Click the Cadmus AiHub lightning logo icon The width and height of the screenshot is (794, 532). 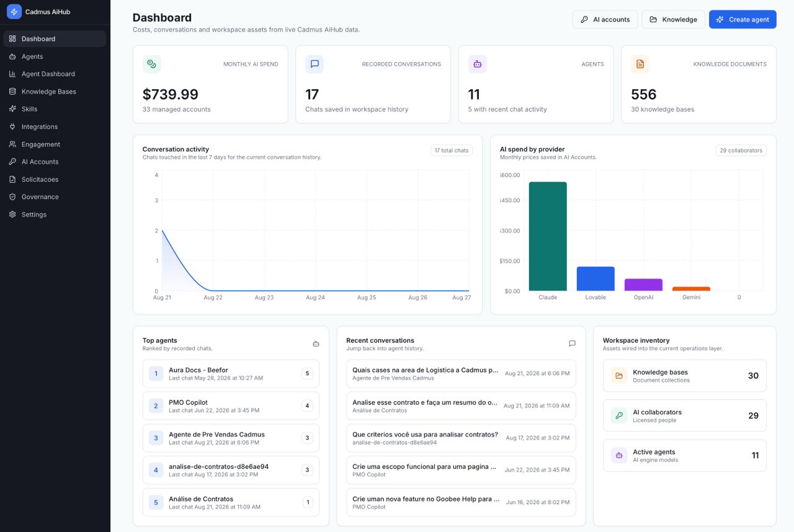tap(14, 12)
